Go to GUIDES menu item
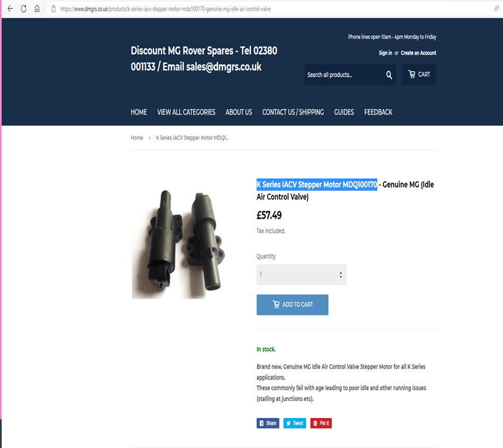Viewport: 503px width, 448px height. tap(344, 112)
